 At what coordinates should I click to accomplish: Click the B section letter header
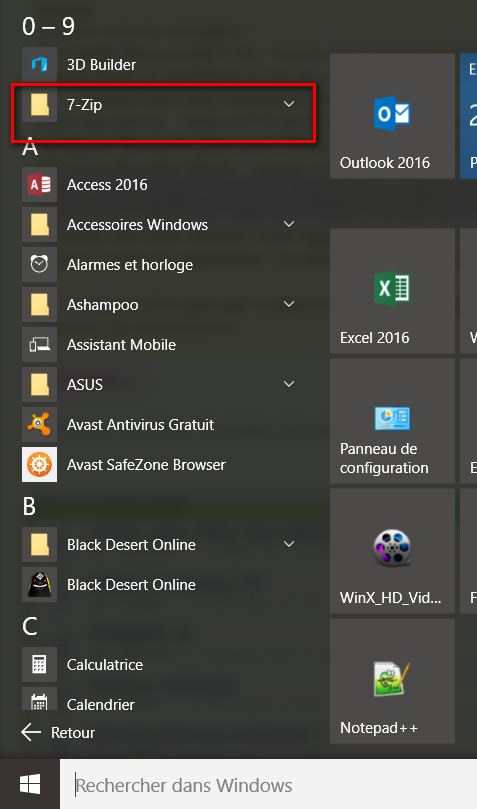click(29, 507)
